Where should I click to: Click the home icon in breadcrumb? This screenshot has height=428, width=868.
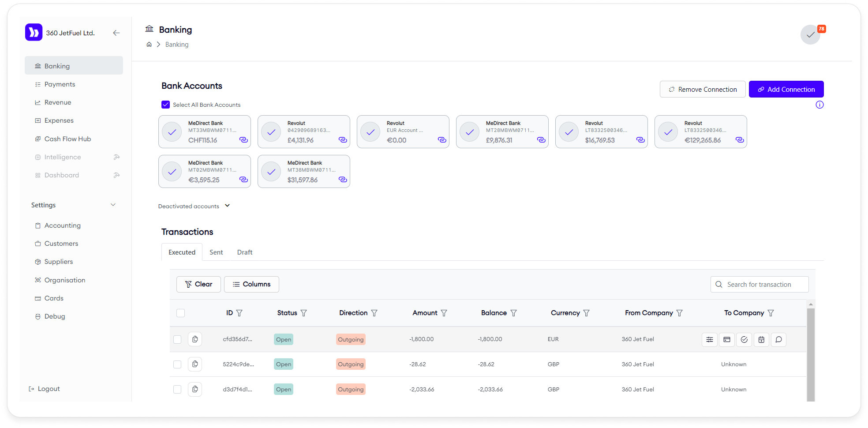[149, 45]
